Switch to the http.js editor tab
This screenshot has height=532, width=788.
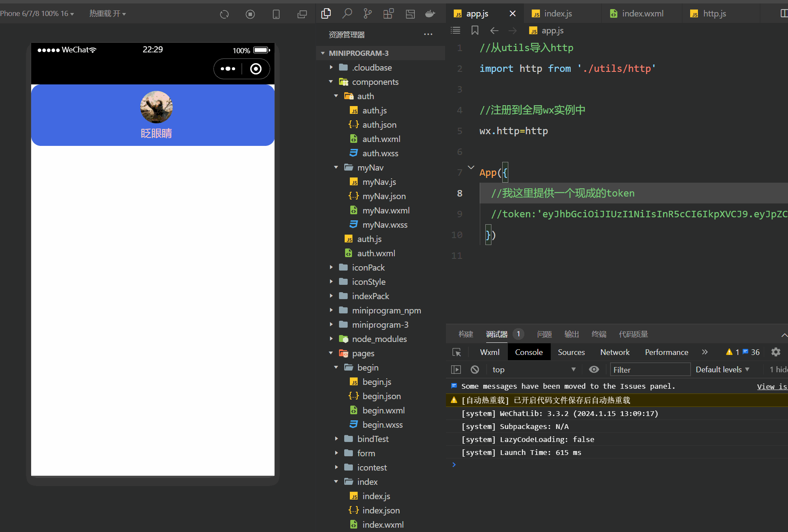[x=714, y=14]
